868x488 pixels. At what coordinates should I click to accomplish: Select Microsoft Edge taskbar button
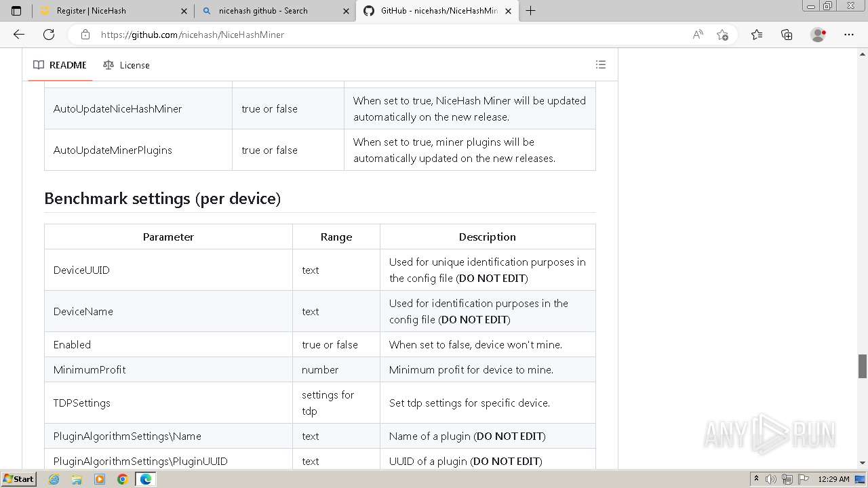point(146,479)
